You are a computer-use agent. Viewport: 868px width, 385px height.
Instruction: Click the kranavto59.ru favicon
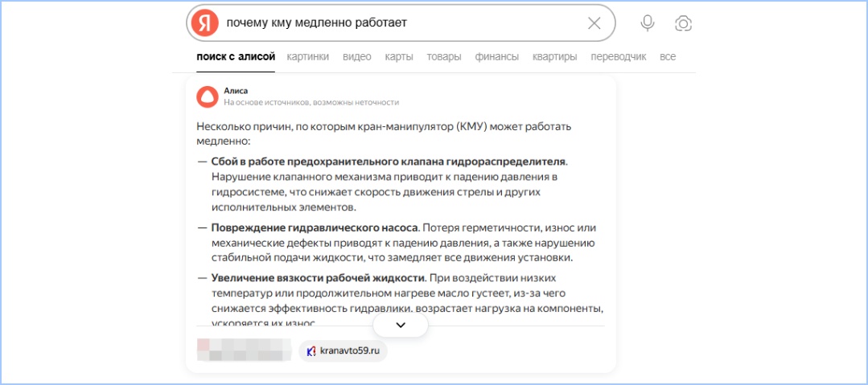click(311, 351)
